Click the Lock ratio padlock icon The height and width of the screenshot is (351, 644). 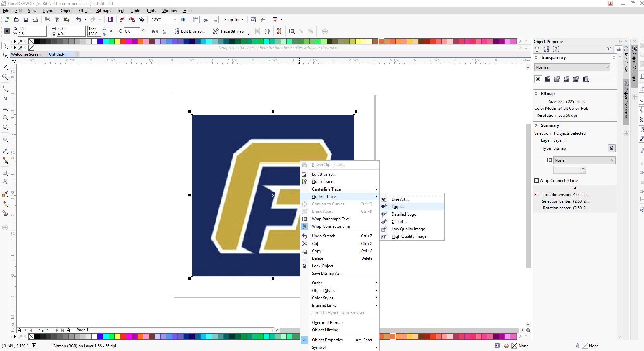(111, 31)
